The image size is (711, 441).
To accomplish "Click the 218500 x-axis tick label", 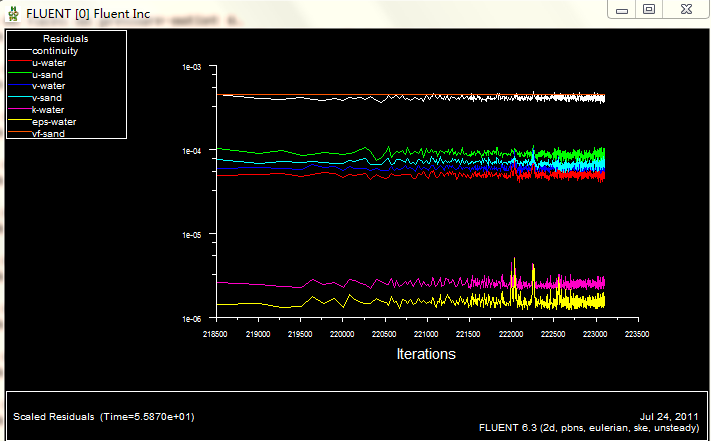I will 215,333.
